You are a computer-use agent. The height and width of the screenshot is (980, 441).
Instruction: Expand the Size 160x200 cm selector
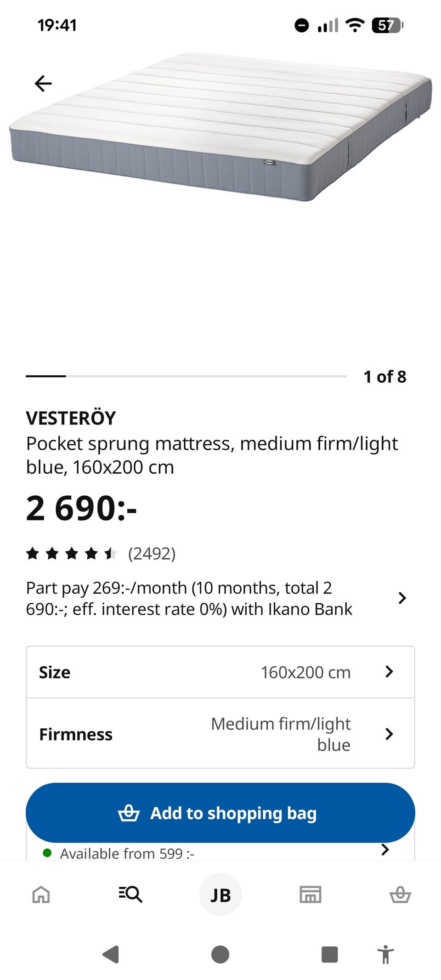(220, 672)
